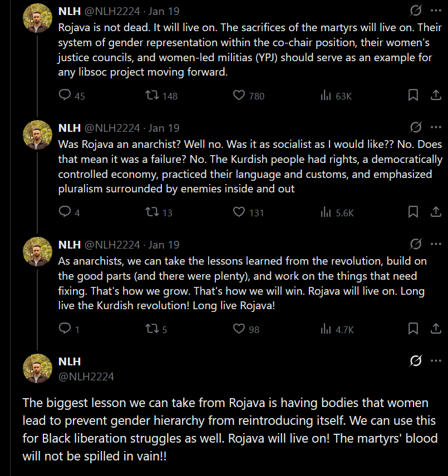This screenshot has height=476, width=448.
Task: Repost the tweet with 148 reposts
Action: click(151, 96)
